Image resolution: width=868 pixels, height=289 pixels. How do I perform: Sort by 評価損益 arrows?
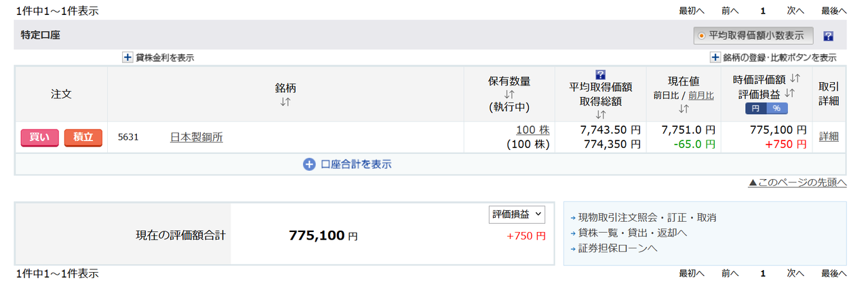tap(789, 93)
